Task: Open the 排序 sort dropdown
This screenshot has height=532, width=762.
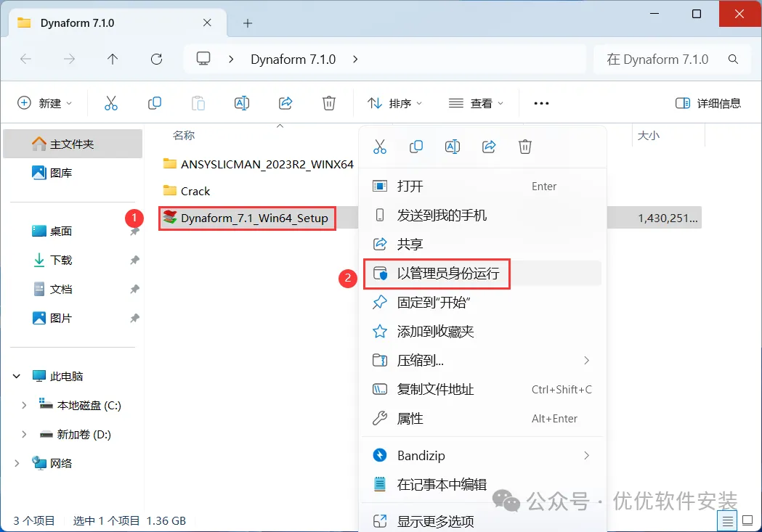Action: pyautogui.click(x=394, y=103)
